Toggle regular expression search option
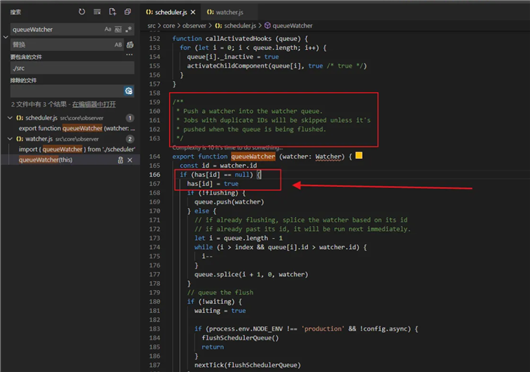 click(128, 29)
